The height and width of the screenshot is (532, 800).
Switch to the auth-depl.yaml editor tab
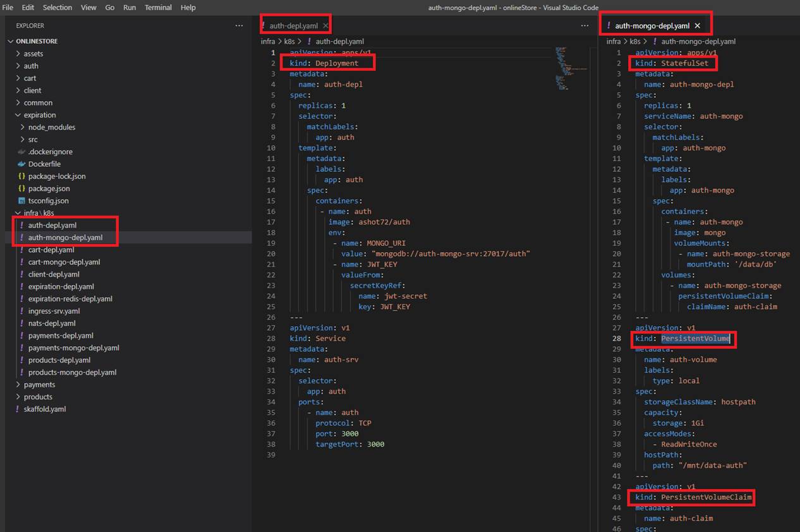[293, 26]
